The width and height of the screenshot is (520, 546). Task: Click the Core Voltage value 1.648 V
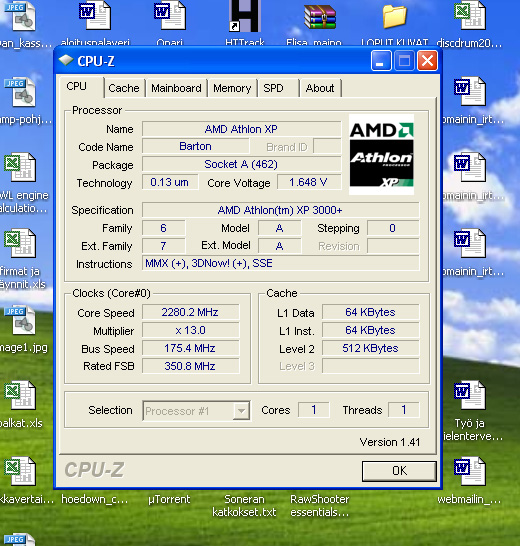(x=309, y=182)
